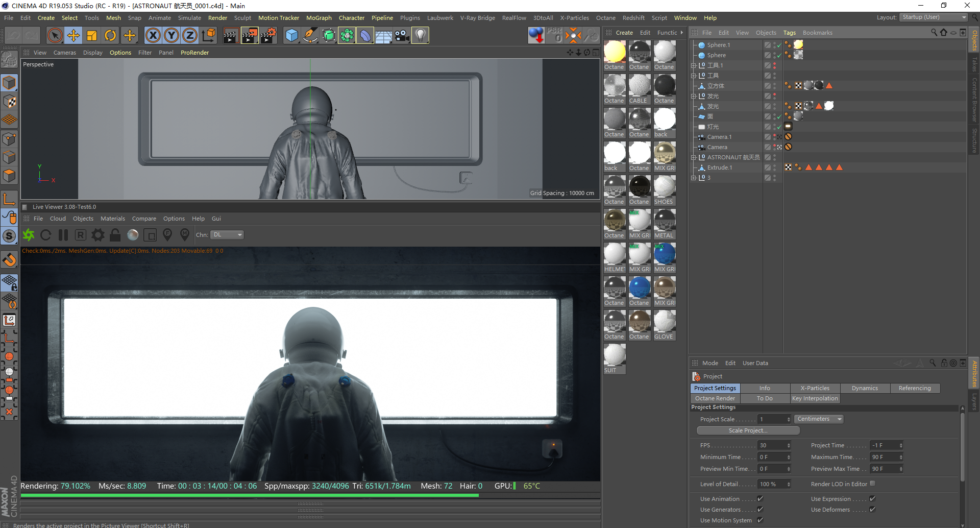Uncheck the Use Deformers checkbox
980x528 pixels.
click(x=873, y=509)
